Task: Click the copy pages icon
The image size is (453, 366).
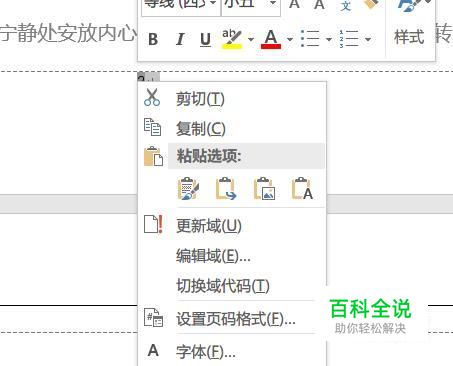Action: (x=152, y=127)
